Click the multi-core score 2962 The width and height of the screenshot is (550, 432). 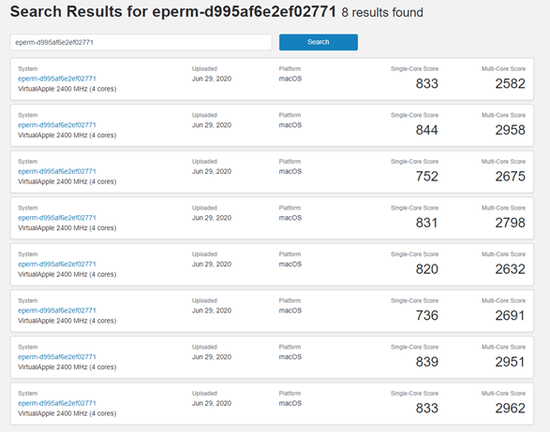point(510,408)
